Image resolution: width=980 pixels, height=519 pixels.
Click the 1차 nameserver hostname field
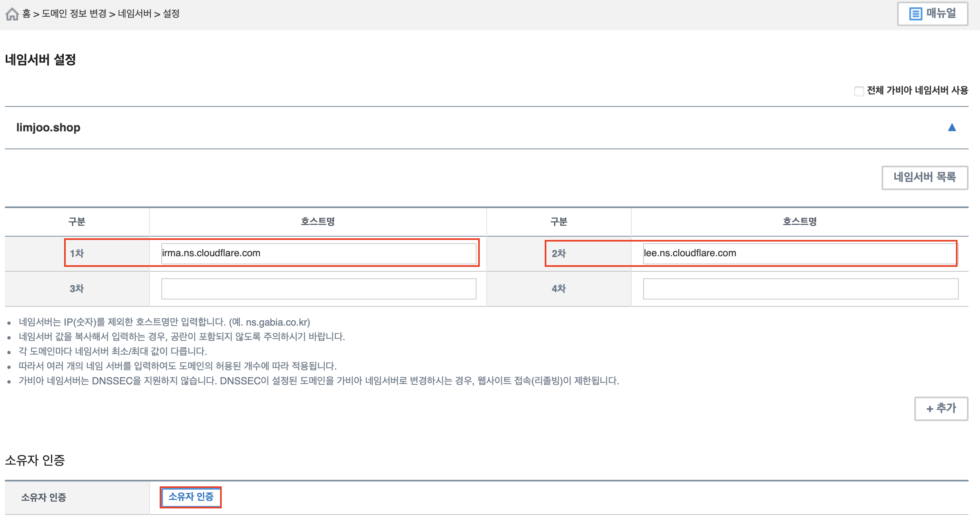point(318,253)
